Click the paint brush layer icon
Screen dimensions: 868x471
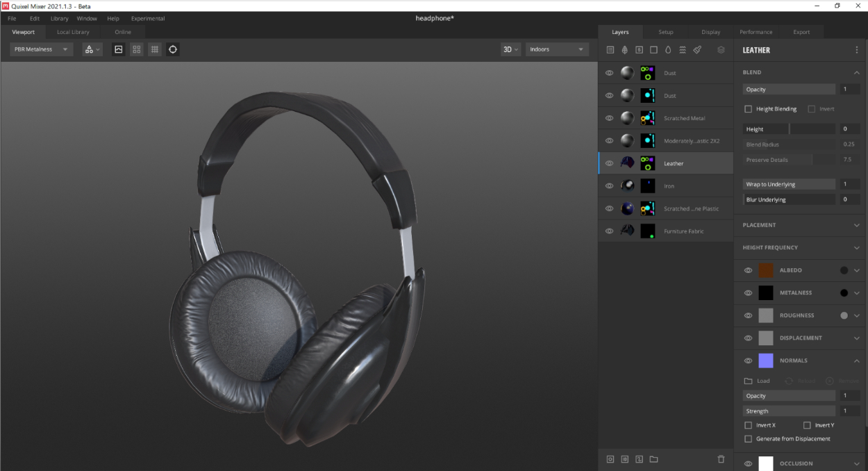point(697,50)
